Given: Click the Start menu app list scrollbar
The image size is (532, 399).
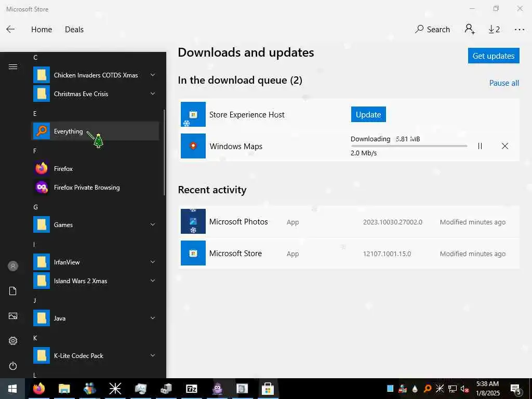Looking at the screenshot, I should click(x=164, y=152).
